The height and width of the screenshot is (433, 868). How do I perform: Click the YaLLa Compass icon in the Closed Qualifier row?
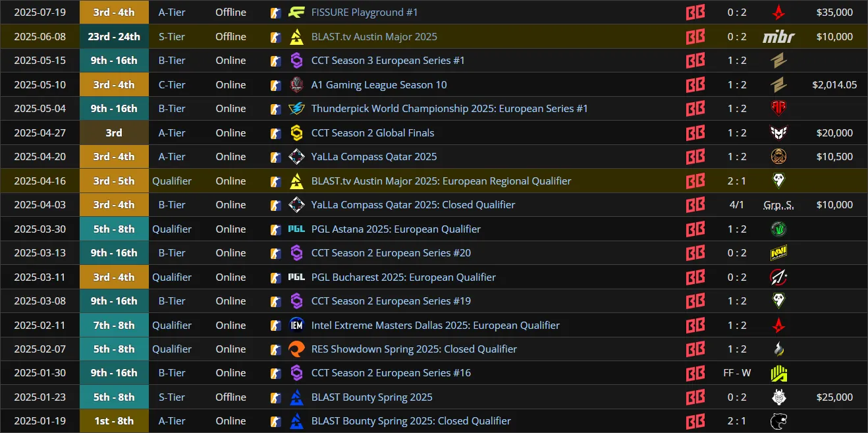[296, 205]
